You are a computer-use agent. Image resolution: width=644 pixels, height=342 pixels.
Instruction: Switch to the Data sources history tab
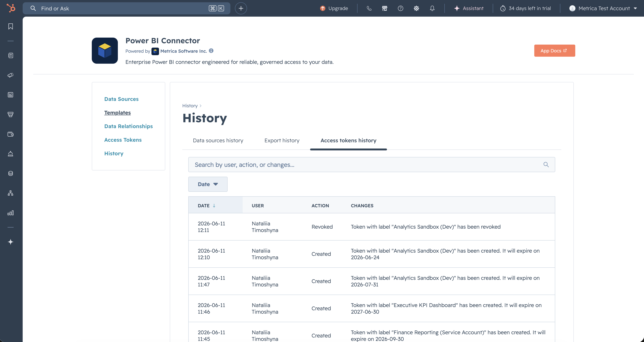pyautogui.click(x=218, y=141)
